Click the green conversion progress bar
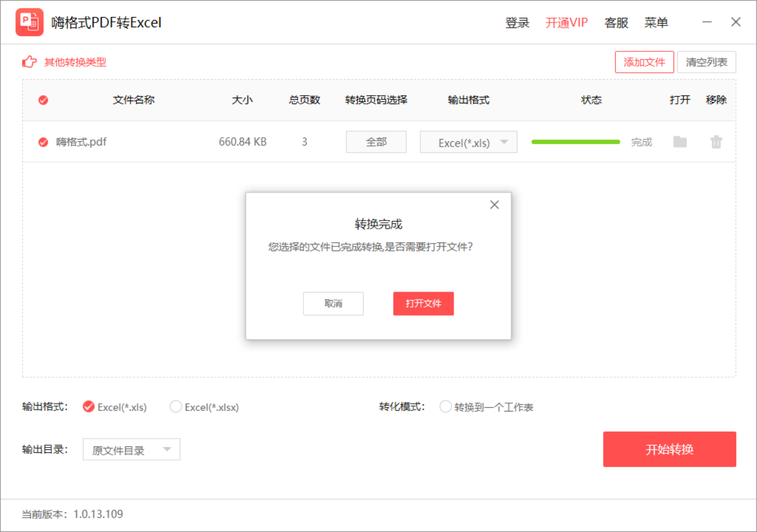 [x=575, y=142]
